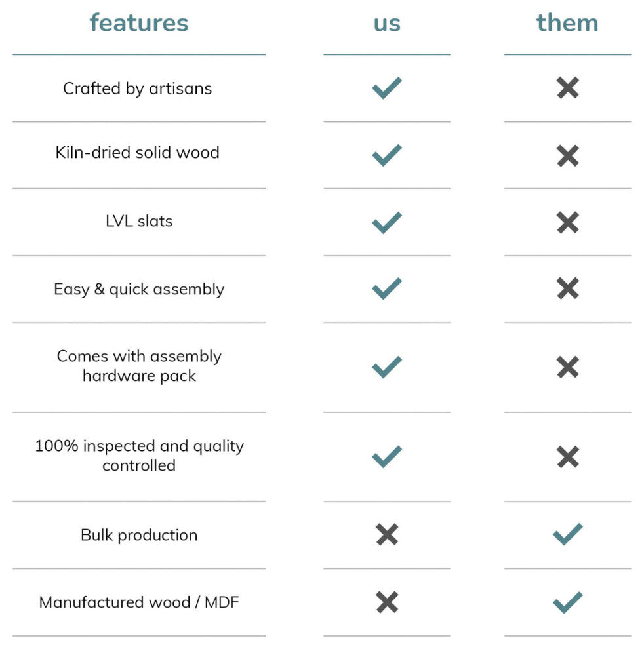The image size is (644, 649).
Task: Click the them X mark for LVL slats
Action: click(x=567, y=222)
